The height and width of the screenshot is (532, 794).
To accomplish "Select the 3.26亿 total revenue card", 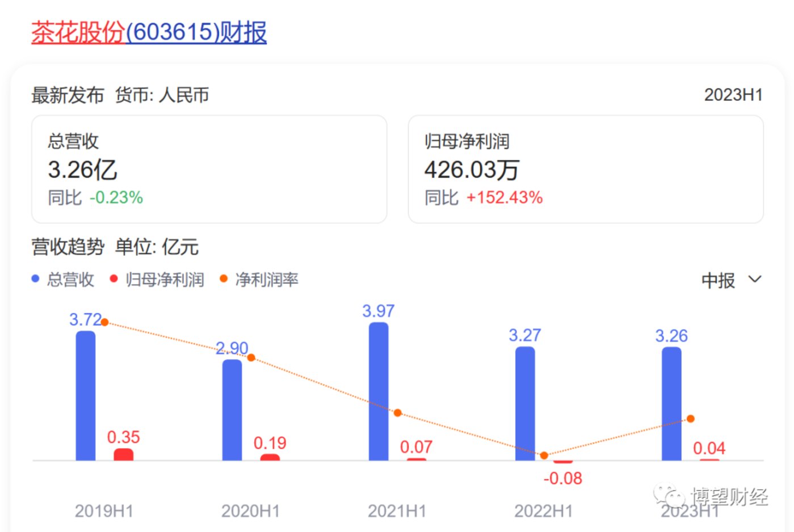I will coord(209,169).
